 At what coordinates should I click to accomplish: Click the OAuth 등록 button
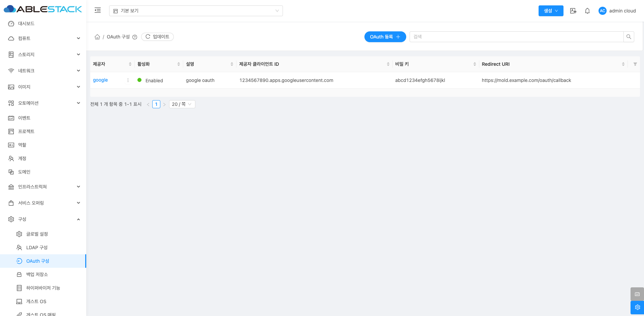(x=385, y=37)
